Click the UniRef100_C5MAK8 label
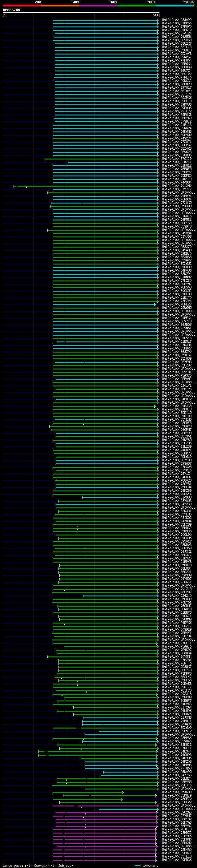197x868 pixels. [177, 565]
